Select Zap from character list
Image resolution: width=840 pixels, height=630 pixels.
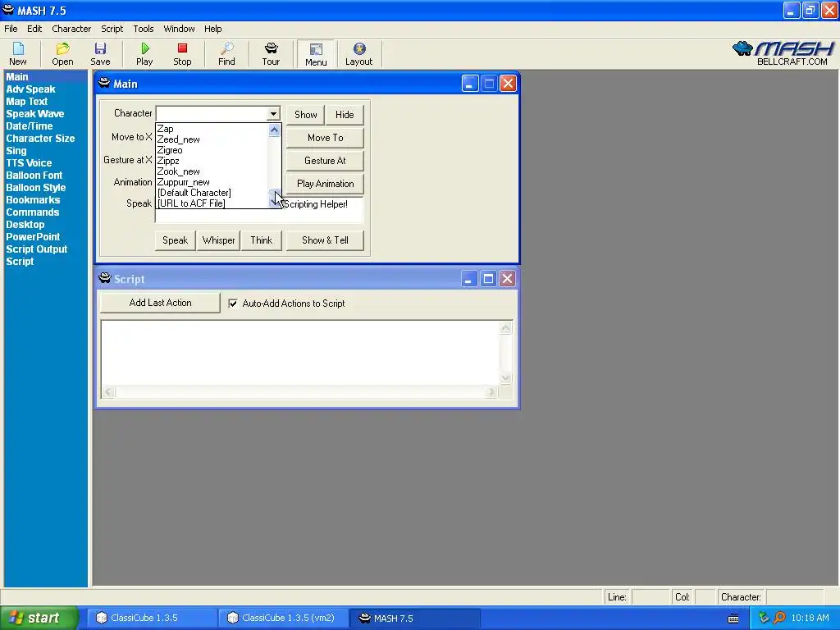[x=165, y=129]
